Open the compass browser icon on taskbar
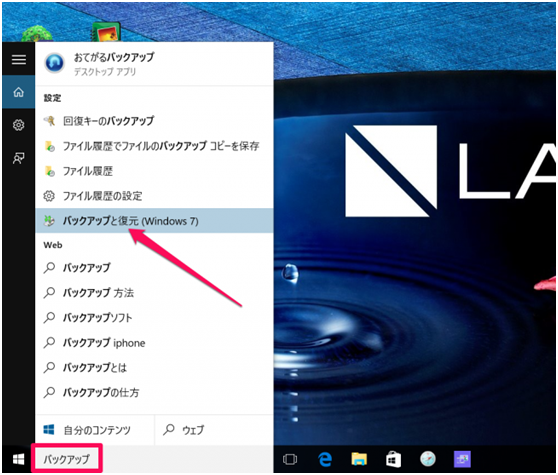This screenshot has width=558, height=475. pyautogui.click(x=427, y=459)
